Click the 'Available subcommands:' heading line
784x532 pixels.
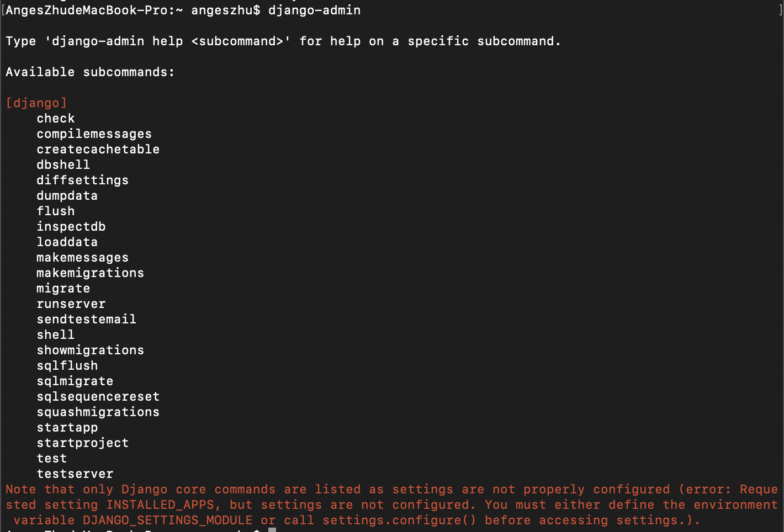coord(90,72)
